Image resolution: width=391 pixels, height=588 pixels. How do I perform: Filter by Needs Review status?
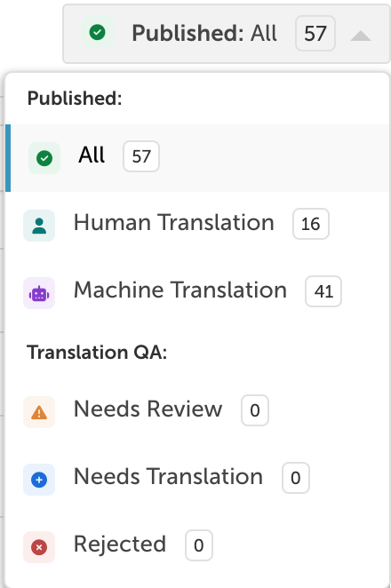[x=197, y=410]
